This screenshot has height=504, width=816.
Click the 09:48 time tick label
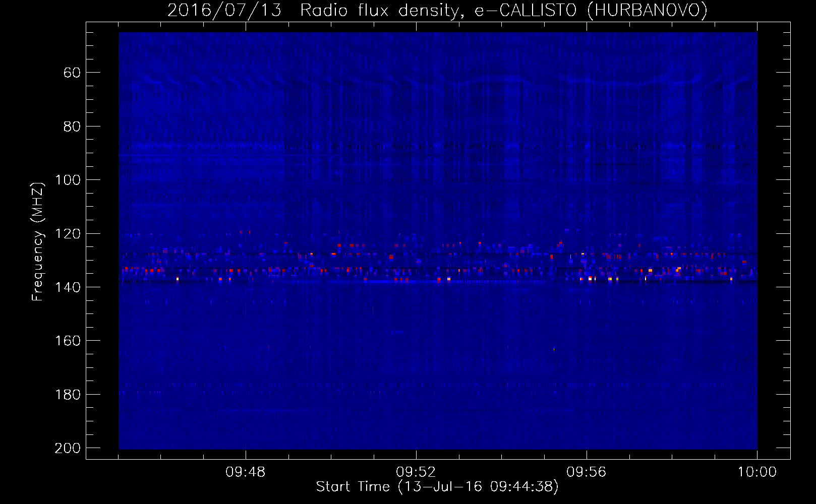tap(246, 472)
